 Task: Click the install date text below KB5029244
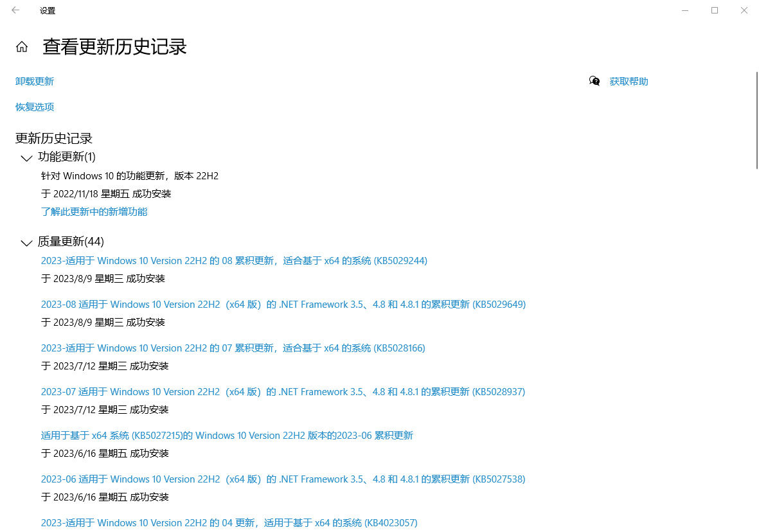(103, 278)
